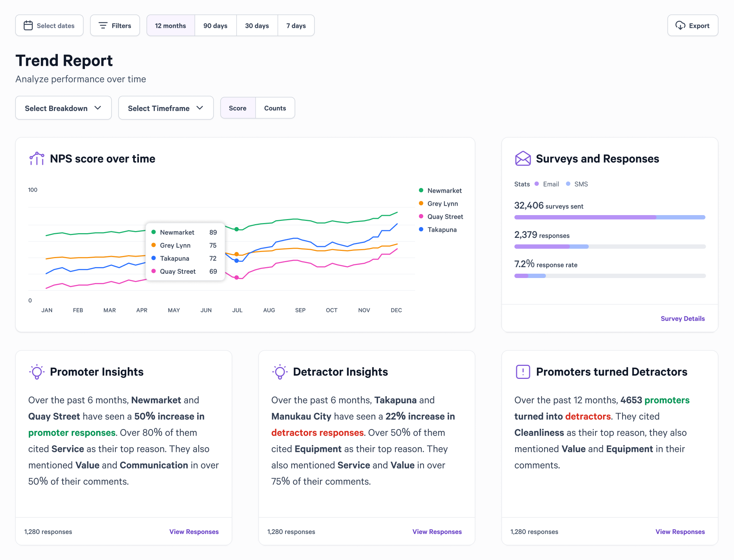Click the filter lines icon
Viewport: 734px width, 560px height.
click(x=103, y=25)
